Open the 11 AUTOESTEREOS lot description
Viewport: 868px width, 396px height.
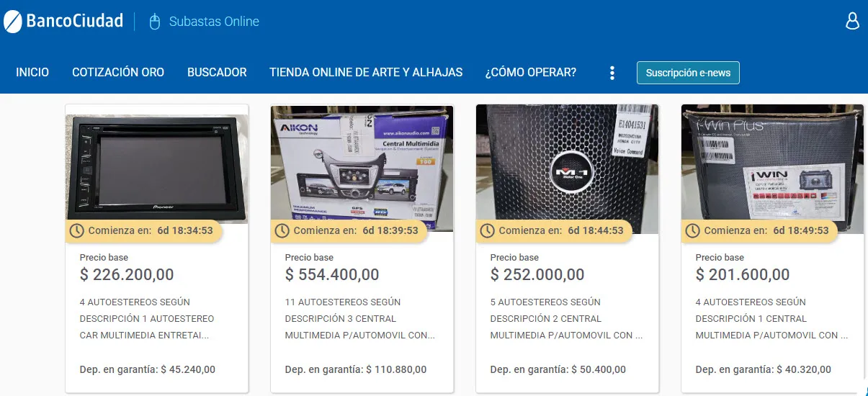[x=360, y=319]
